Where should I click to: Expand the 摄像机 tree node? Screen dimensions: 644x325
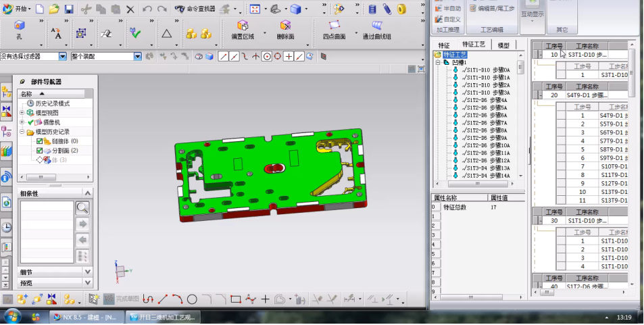[x=22, y=122]
